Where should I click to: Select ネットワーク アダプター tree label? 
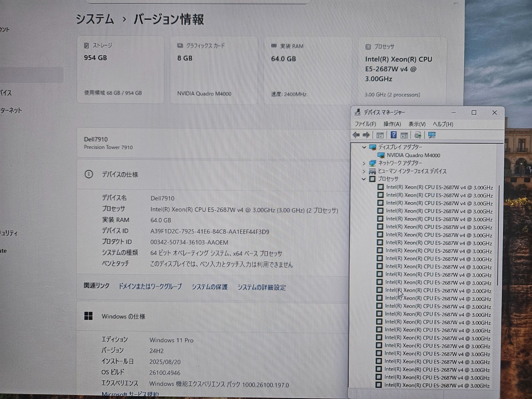pos(400,163)
